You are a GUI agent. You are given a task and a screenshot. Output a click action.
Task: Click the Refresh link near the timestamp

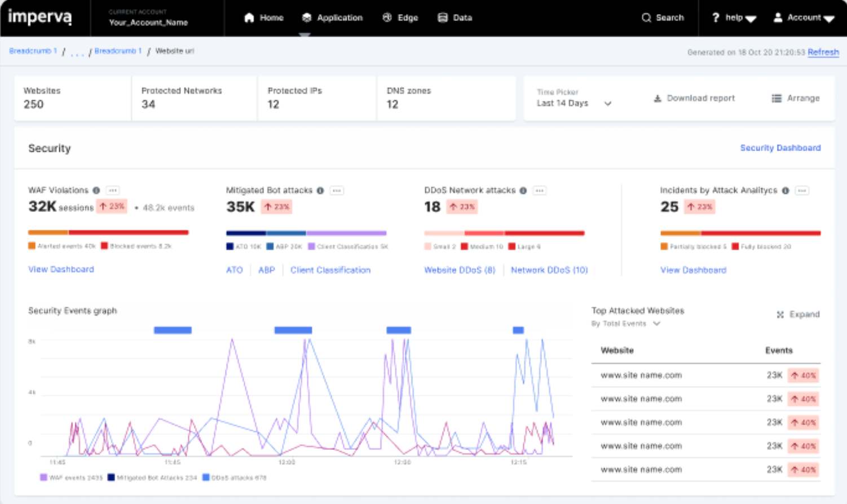822,52
